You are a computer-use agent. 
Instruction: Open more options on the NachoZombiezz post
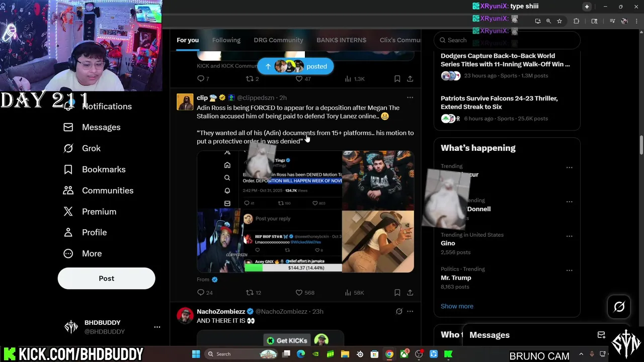click(x=410, y=311)
